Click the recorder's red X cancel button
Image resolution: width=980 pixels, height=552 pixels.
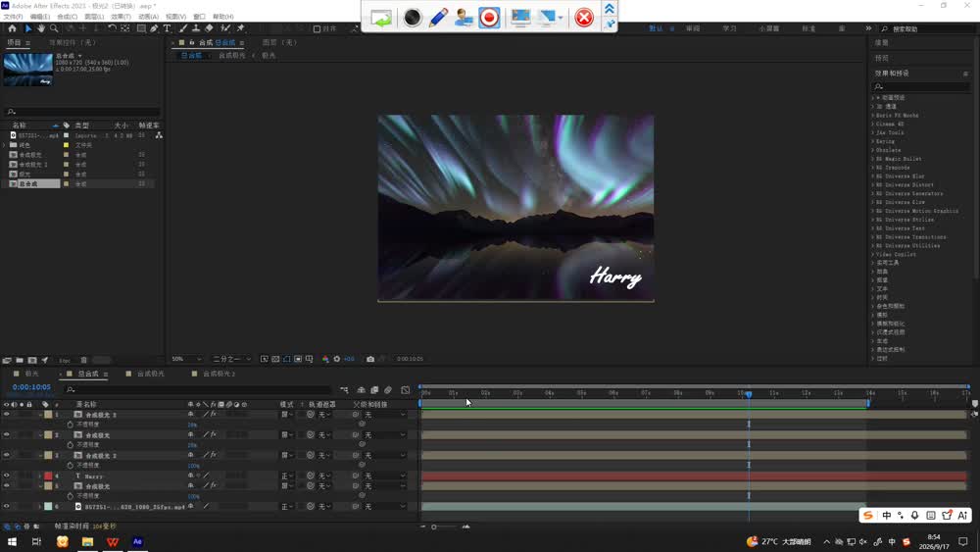[x=584, y=17]
